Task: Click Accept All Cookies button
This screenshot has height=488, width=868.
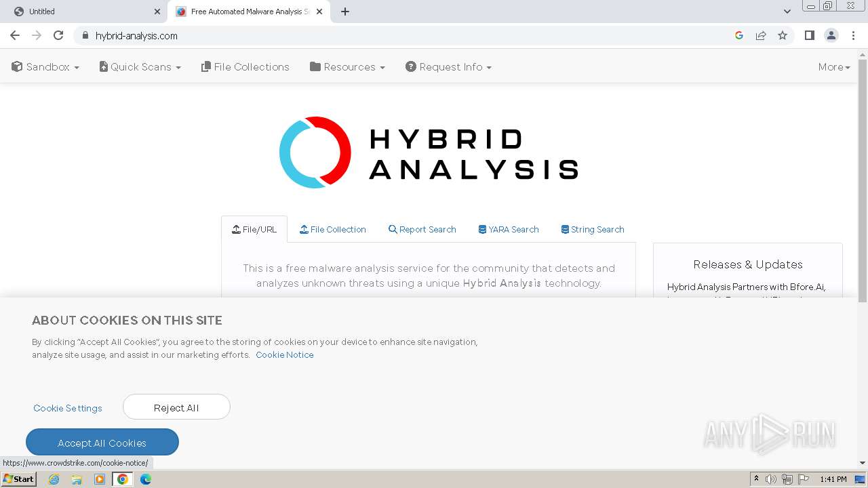Action: (102, 443)
